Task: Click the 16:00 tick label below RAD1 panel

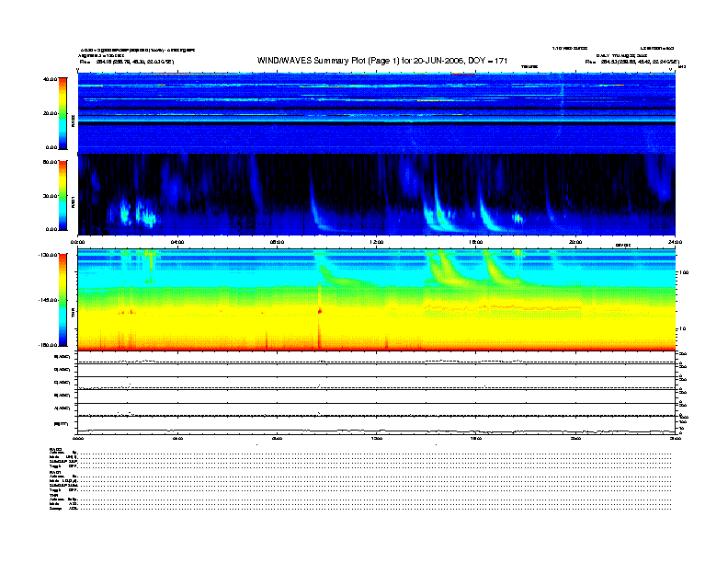Action: 476,242
